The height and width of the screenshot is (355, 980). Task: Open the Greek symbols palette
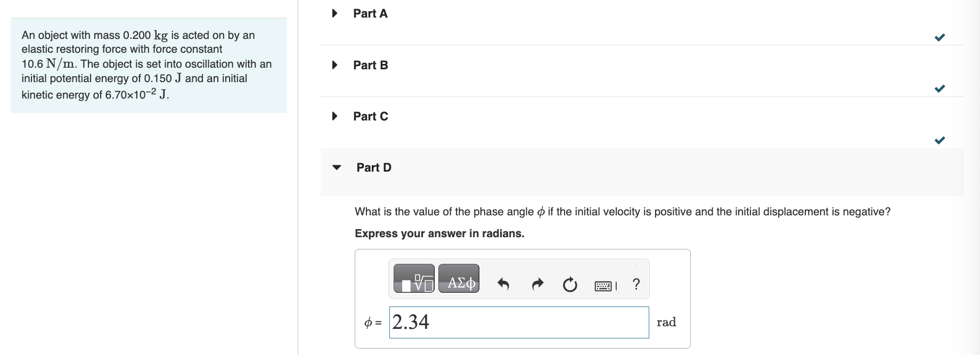click(x=459, y=278)
